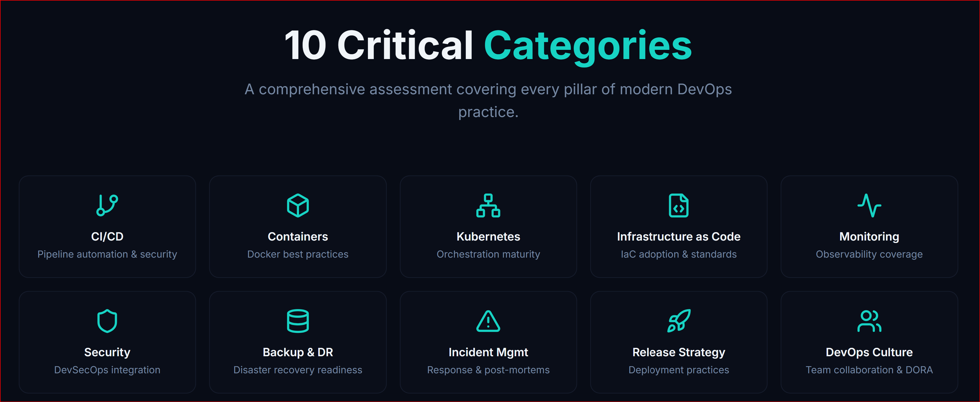Click 'Observability coverage' description
Screen dimensions: 980x402
click(x=869, y=254)
